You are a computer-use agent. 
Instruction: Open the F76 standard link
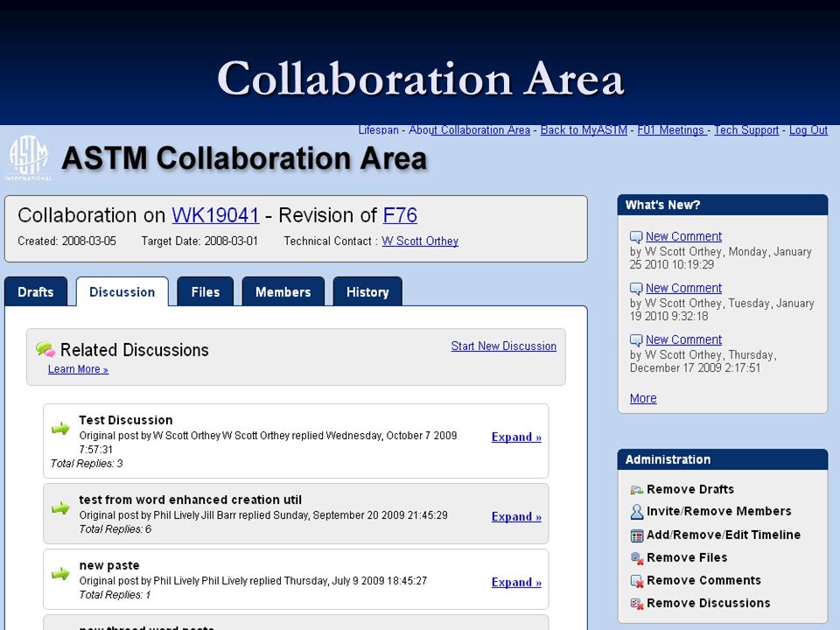click(x=400, y=215)
